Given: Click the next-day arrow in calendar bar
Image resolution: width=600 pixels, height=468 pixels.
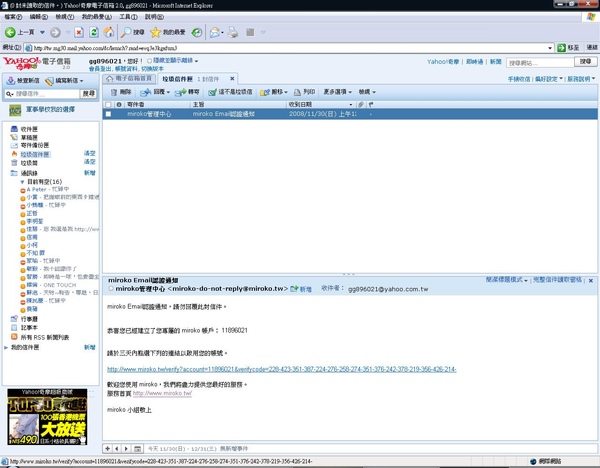Looking at the screenshot, I should coord(126,448).
